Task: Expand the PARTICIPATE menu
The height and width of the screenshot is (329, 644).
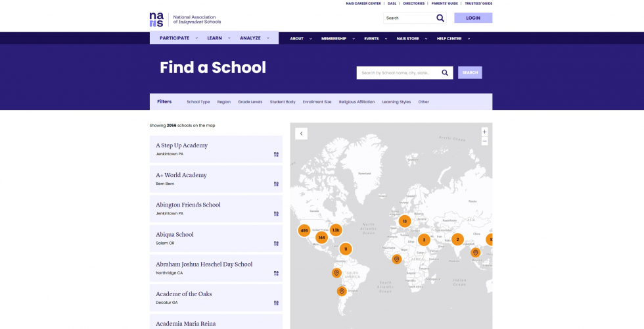Action: pyautogui.click(x=179, y=38)
